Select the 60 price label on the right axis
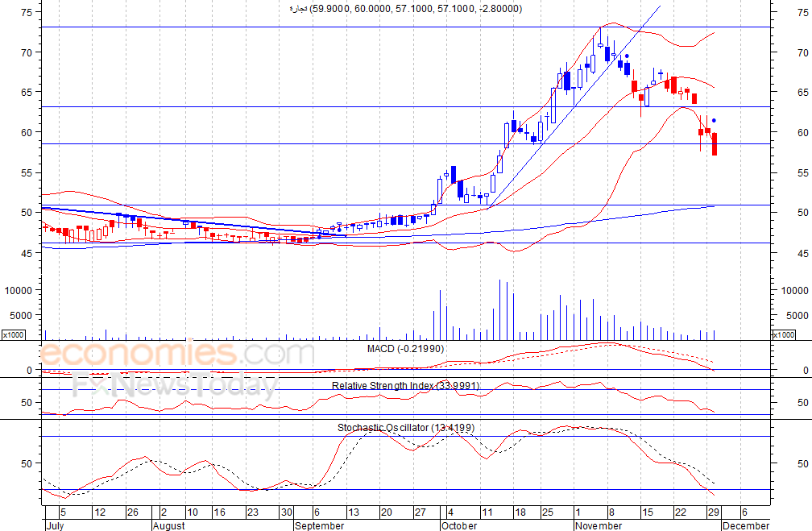This screenshot has height=531, width=812. (x=803, y=133)
